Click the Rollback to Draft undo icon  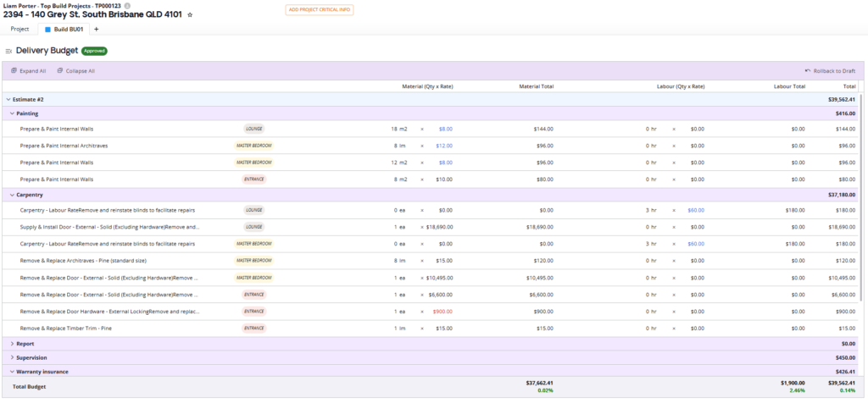pyautogui.click(x=808, y=71)
